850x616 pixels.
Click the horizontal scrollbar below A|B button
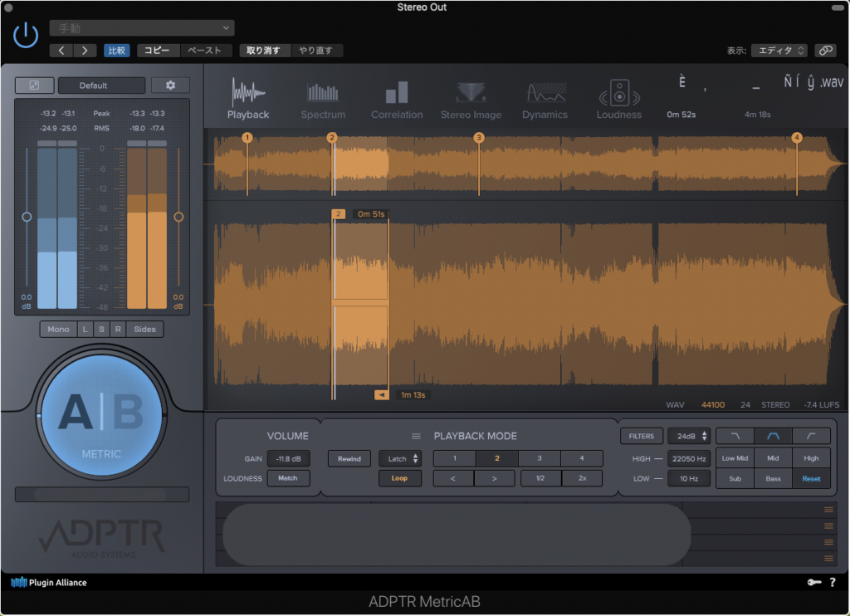coord(102,494)
